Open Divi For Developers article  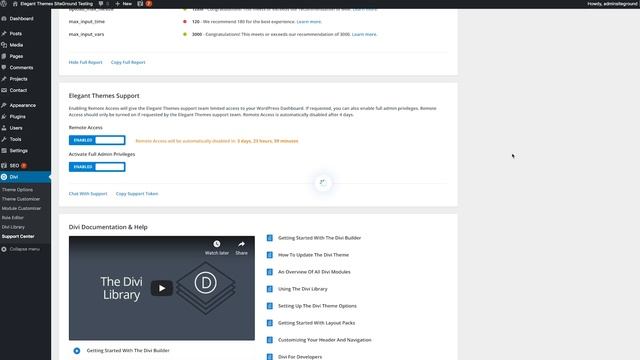[300, 357]
